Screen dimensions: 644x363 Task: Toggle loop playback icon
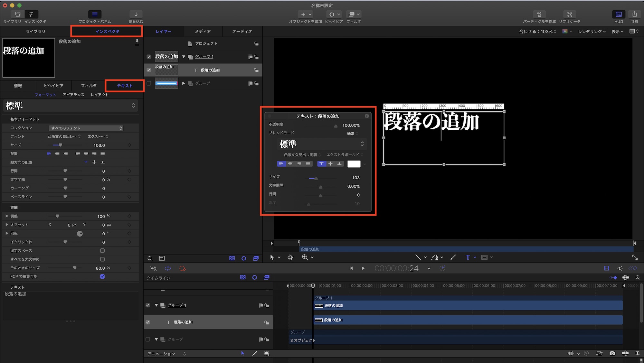168,268
